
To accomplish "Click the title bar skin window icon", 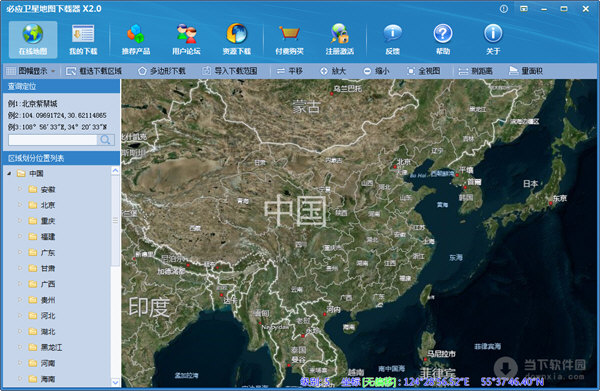I will click(x=524, y=8).
